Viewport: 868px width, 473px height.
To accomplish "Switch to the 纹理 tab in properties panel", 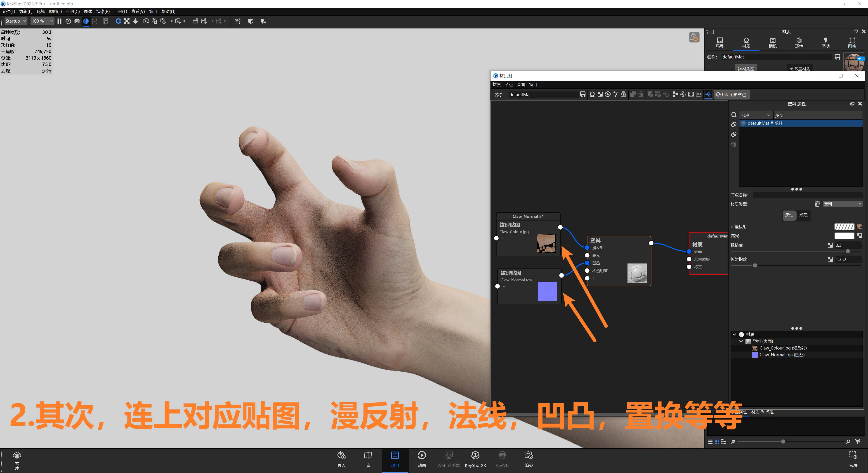I will click(x=804, y=215).
